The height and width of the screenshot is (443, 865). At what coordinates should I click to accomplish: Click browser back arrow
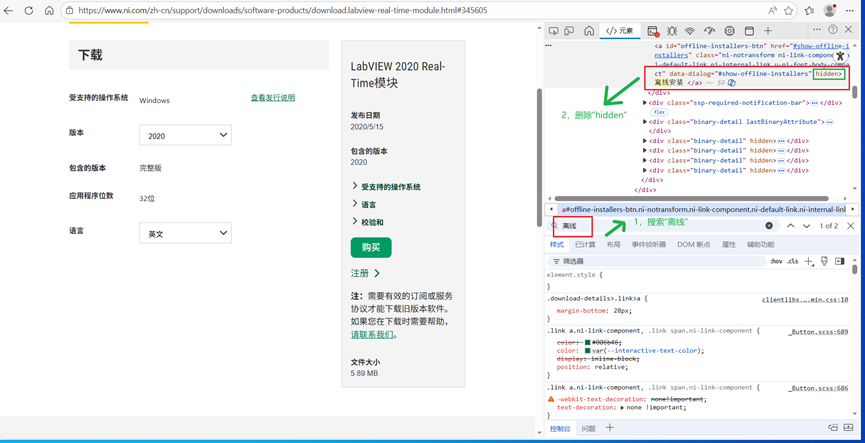(8, 10)
